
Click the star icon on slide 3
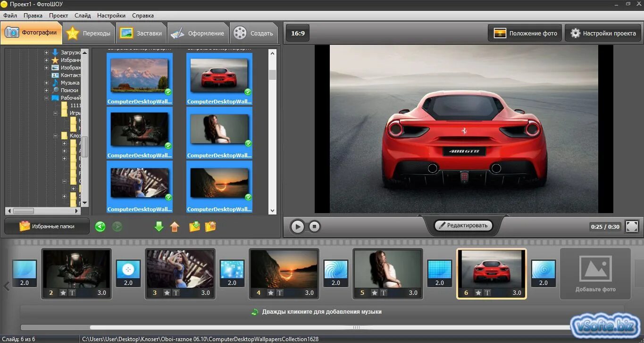click(x=167, y=293)
